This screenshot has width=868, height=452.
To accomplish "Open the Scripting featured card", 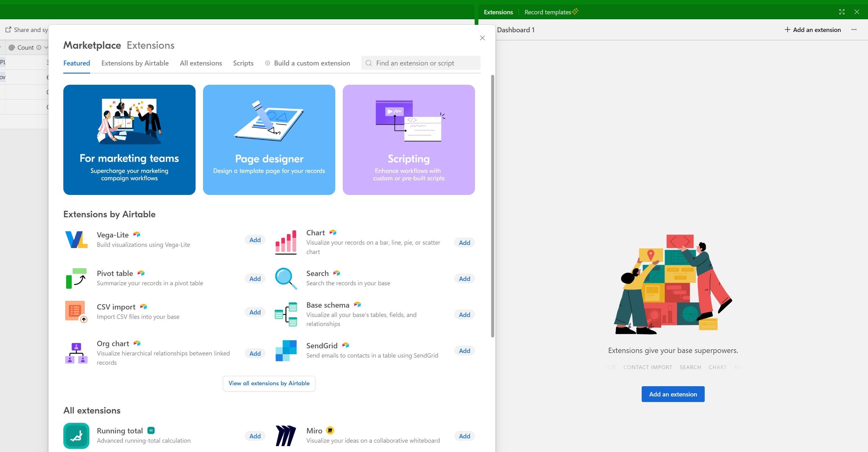I will pyautogui.click(x=409, y=140).
